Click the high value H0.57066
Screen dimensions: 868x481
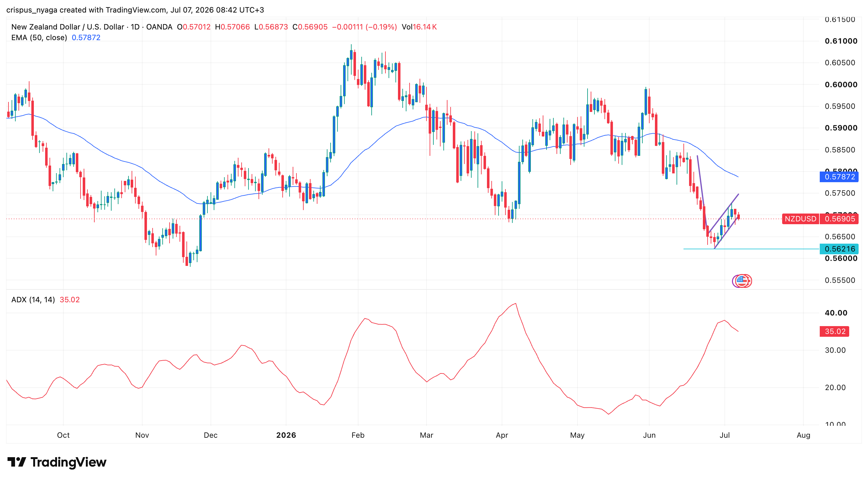point(233,27)
